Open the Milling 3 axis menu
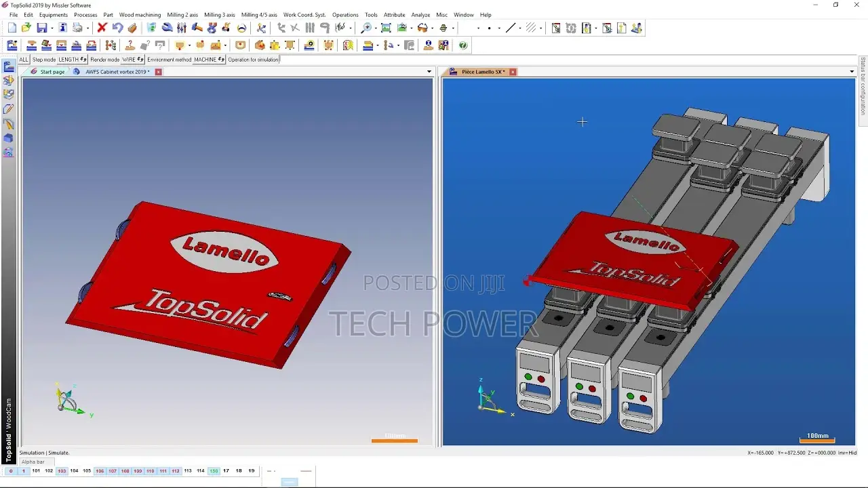 [x=220, y=15]
